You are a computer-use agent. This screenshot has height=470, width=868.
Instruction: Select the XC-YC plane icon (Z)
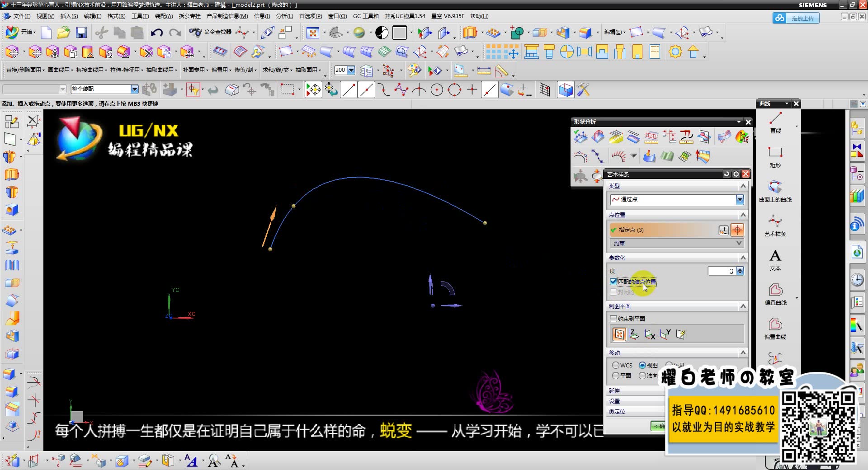pyautogui.click(x=634, y=334)
